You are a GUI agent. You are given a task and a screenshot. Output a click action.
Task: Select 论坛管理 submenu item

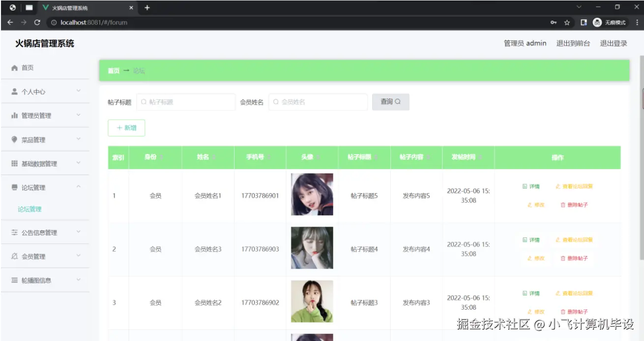pos(29,209)
